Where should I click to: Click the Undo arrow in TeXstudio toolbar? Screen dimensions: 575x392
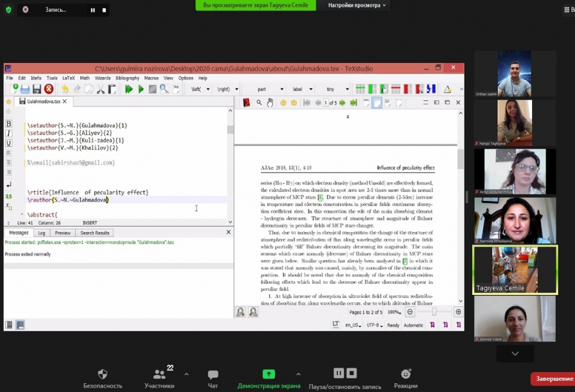(x=65, y=89)
